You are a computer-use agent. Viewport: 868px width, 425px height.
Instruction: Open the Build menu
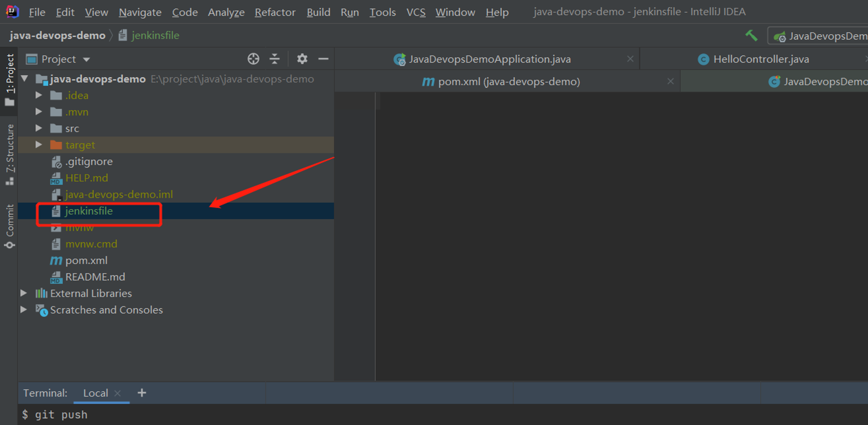coord(319,12)
